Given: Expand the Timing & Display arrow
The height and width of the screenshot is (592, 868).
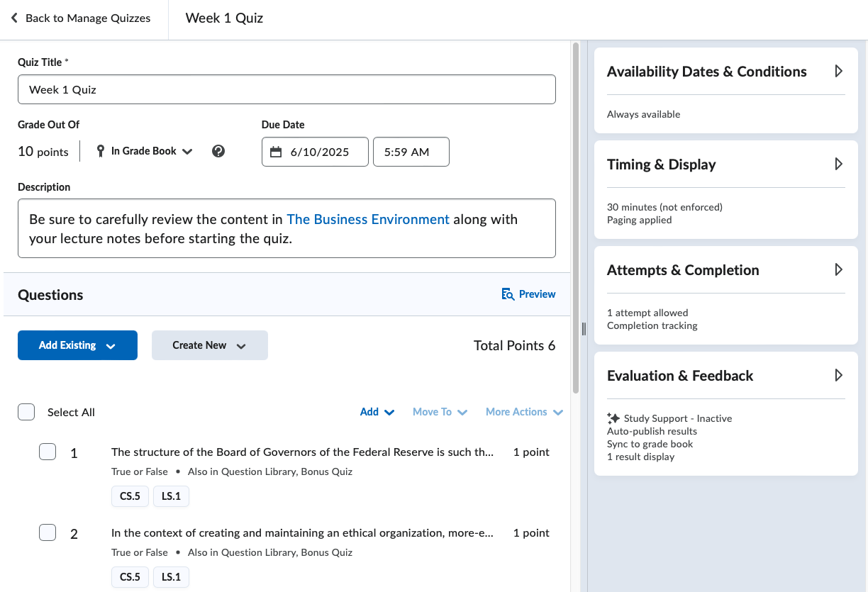Looking at the screenshot, I should click(x=838, y=164).
